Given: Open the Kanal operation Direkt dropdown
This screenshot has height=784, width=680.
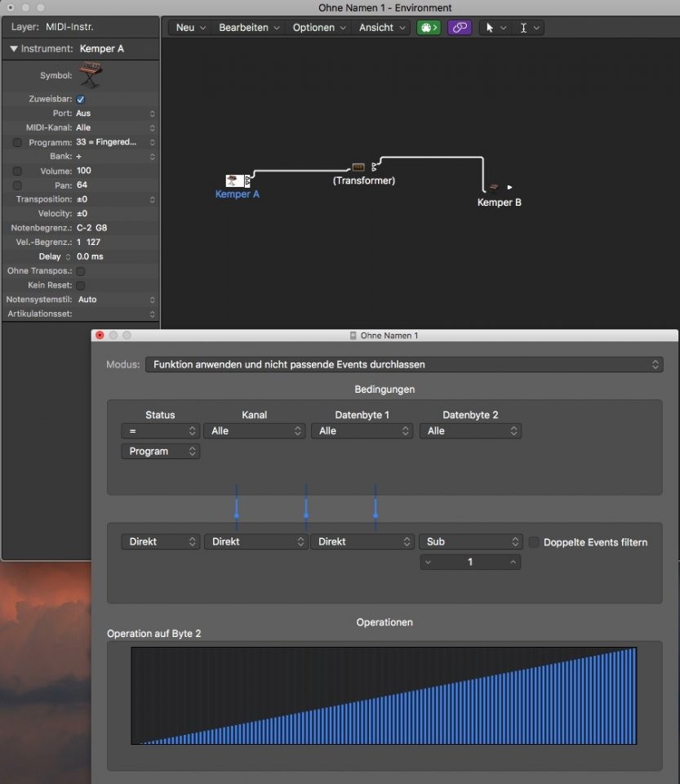Looking at the screenshot, I should click(x=256, y=541).
